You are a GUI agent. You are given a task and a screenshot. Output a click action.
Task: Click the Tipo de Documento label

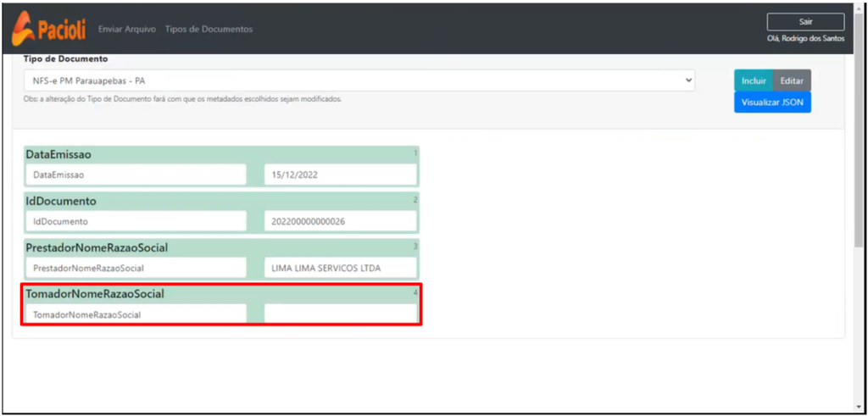[x=66, y=58]
